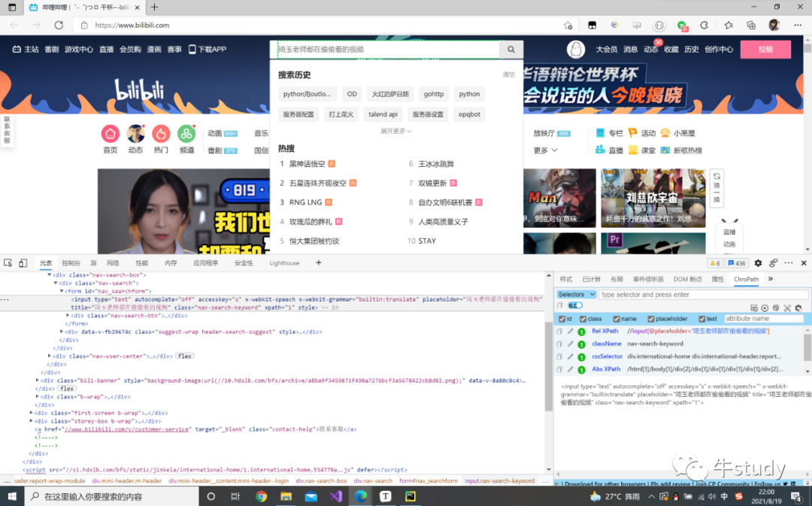Copy the Abs XPath value icon

559,370
